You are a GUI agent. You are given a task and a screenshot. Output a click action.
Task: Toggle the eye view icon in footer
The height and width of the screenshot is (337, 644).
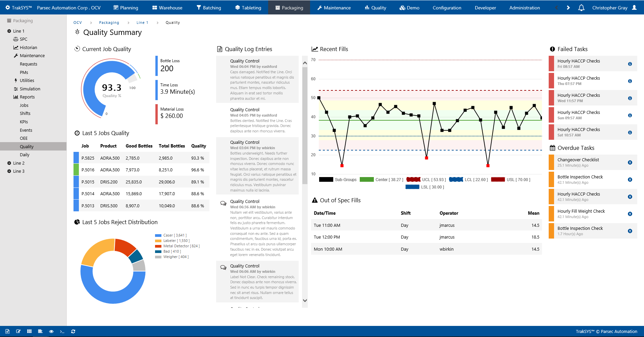(51, 331)
